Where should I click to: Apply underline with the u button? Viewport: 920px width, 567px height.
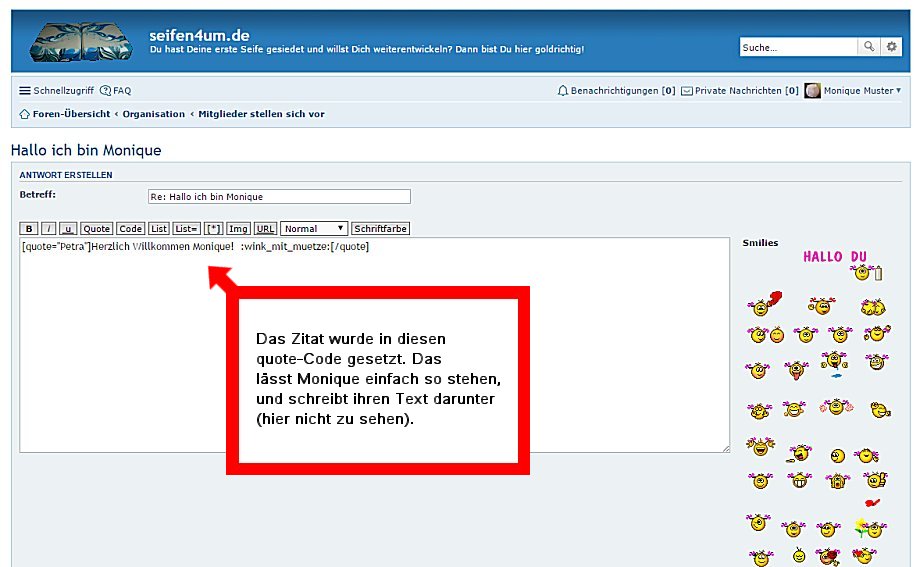68,229
